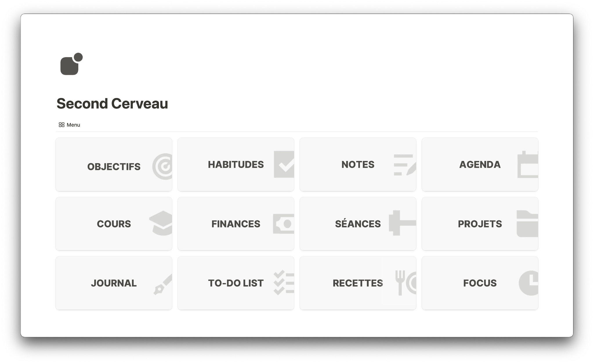594x364 pixels.
Task: Open the FINANCES page link
Action: 236,224
